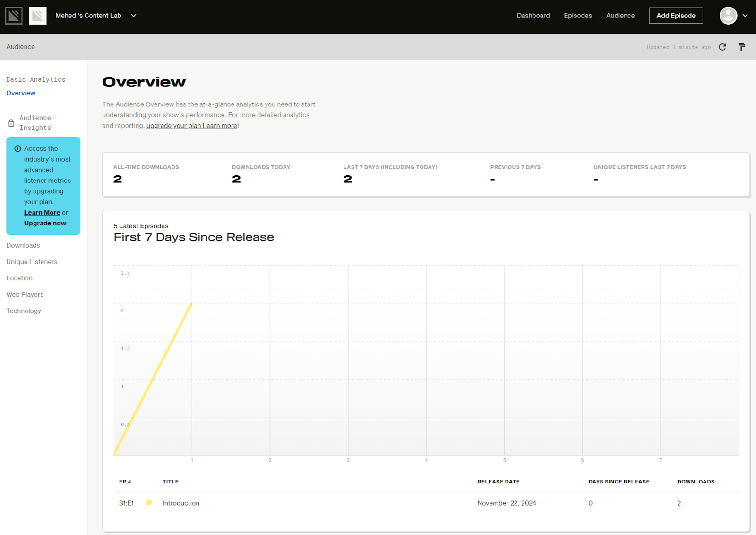756x535 pixels.
Task: Click the yellow downloads line in chart
Action: click(x=153, y=379)
